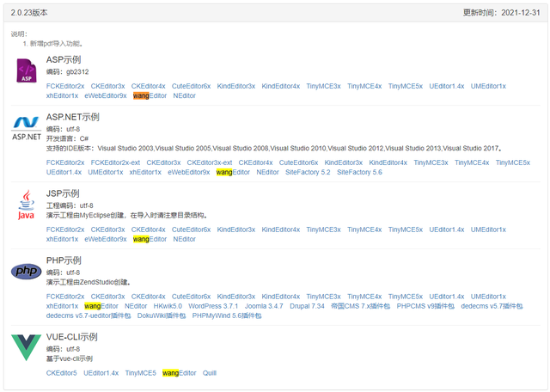Open SiteFactory 5.2 link
The image size is (550, 392).
tap(308, 172)
